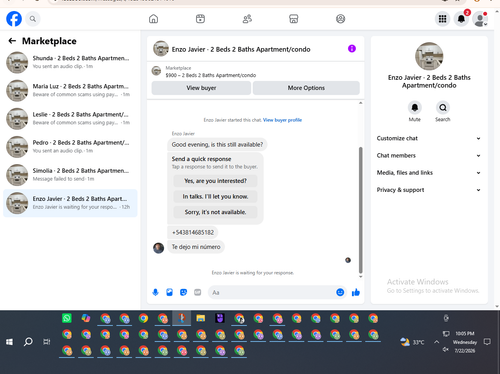Expand Media, files and links section
The height and width of the screenshot is (374, 500).
(429, 173)
